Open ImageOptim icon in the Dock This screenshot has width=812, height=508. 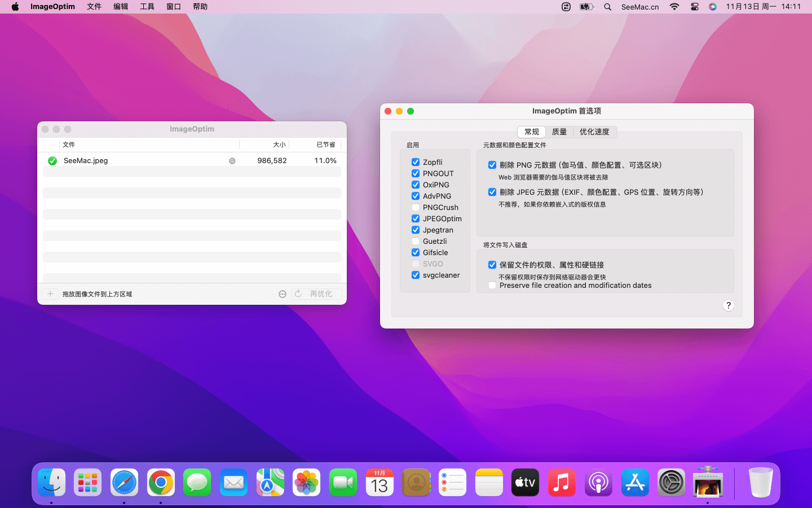click(707, 483)
